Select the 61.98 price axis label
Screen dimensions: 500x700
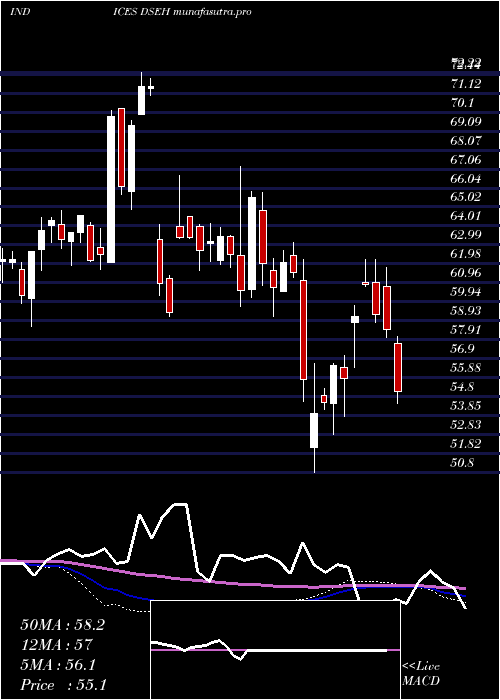coord(466,254)
